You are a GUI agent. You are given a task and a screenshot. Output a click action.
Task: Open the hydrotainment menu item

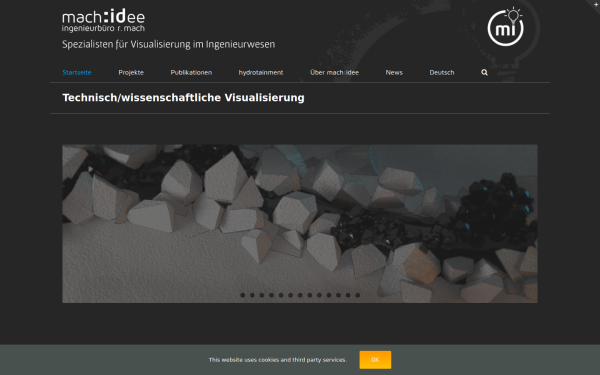click(261, 72)
